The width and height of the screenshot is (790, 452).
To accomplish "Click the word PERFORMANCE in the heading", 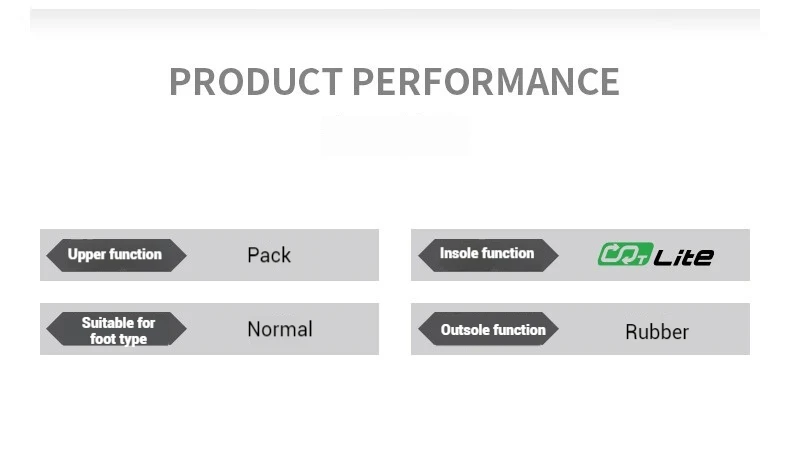I will pyautogui.click(x=486, y=81).
